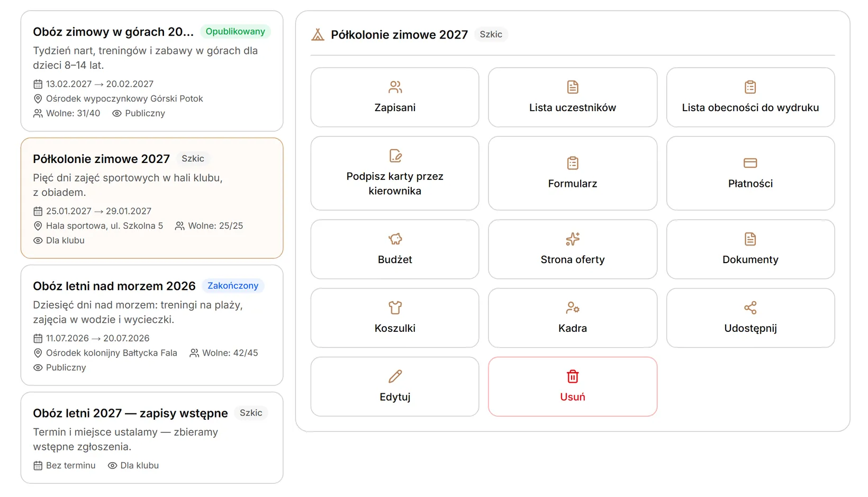Select the Obóz zimowy w górach camp card title

(x=113, y=32)
